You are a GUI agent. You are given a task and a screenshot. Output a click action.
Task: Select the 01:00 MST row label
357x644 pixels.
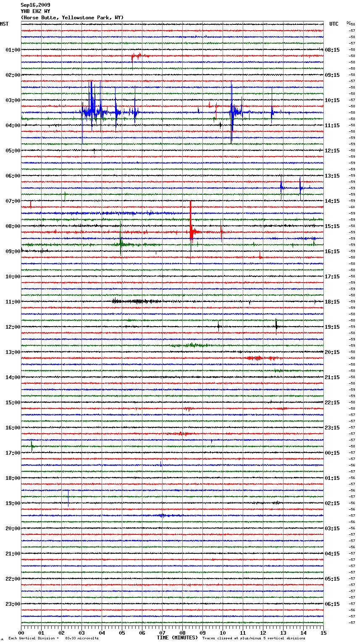pos(13,50)
